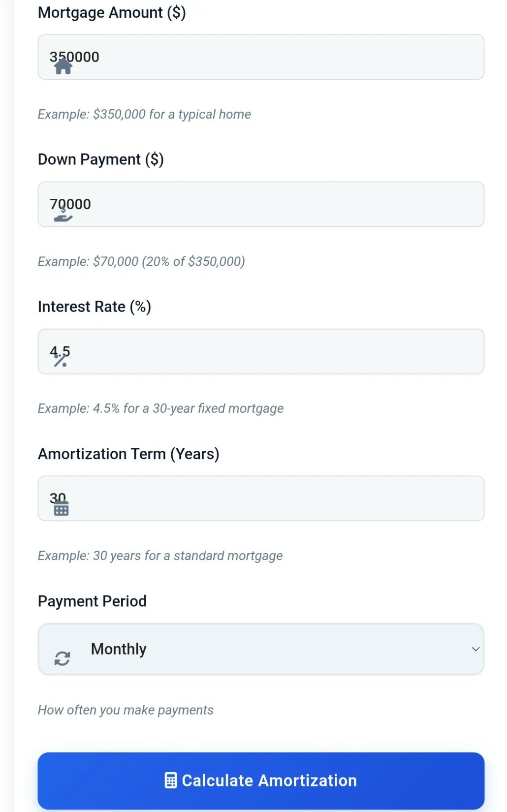Click the example text about 30-year fixed mortgage

160,408
